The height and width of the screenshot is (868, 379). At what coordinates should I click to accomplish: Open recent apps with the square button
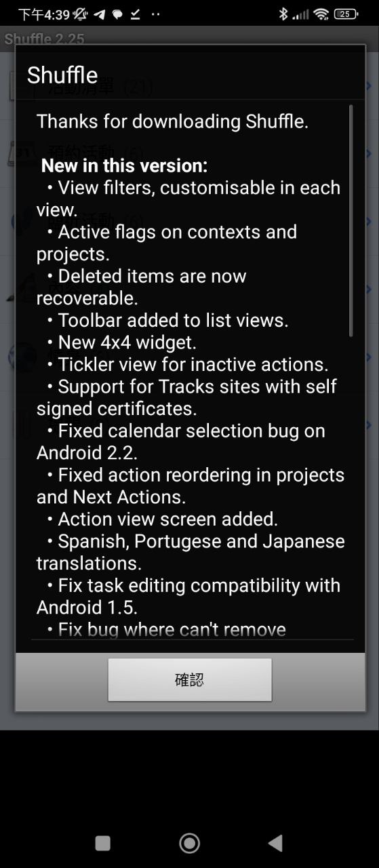[x=103, y=843]
